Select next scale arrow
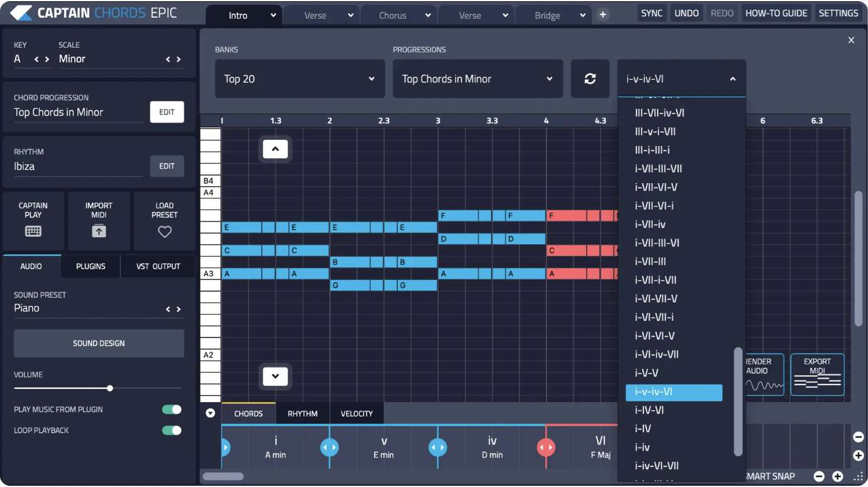This screenshot has width=868, height=487. 179,59
